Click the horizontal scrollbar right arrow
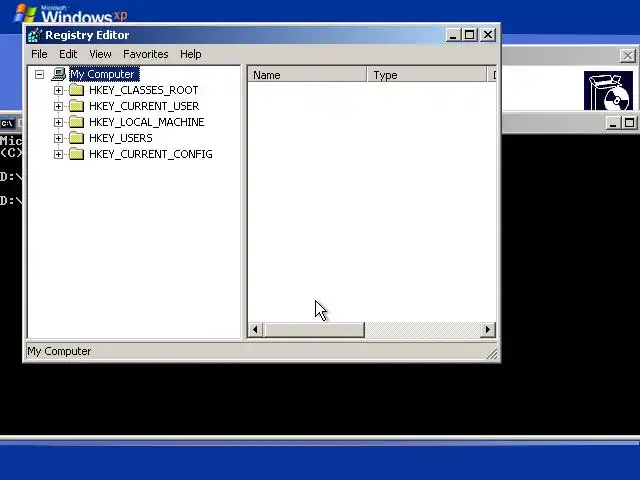 pyautogui.click(x=488, y=329)
